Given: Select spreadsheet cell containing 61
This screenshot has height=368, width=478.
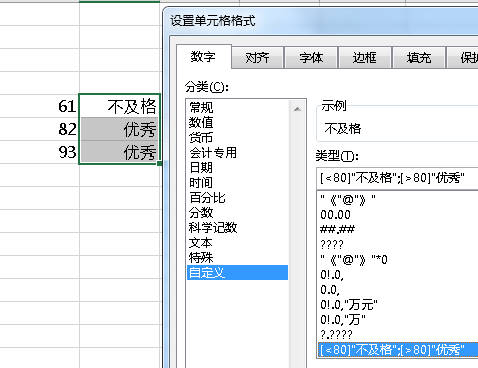Looking at the screenshot, I should tap(40, 106).
